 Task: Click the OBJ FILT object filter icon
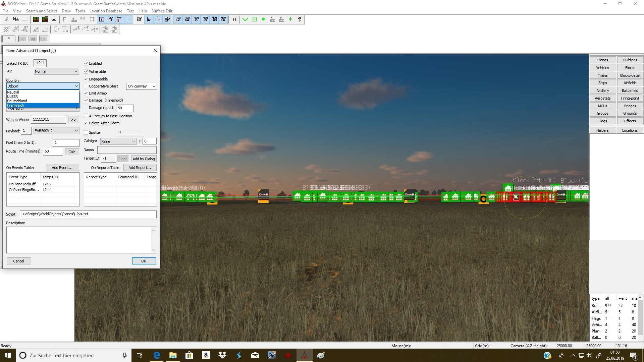tap(139, 19)
